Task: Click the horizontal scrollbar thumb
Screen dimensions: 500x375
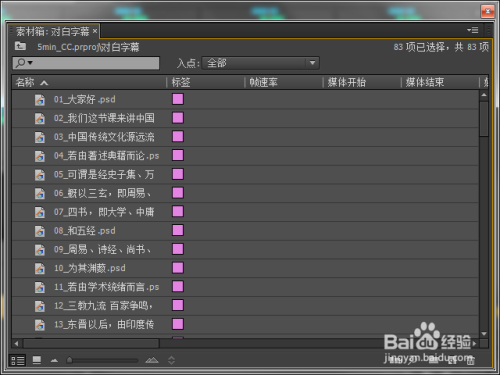Action: (91, 343)
